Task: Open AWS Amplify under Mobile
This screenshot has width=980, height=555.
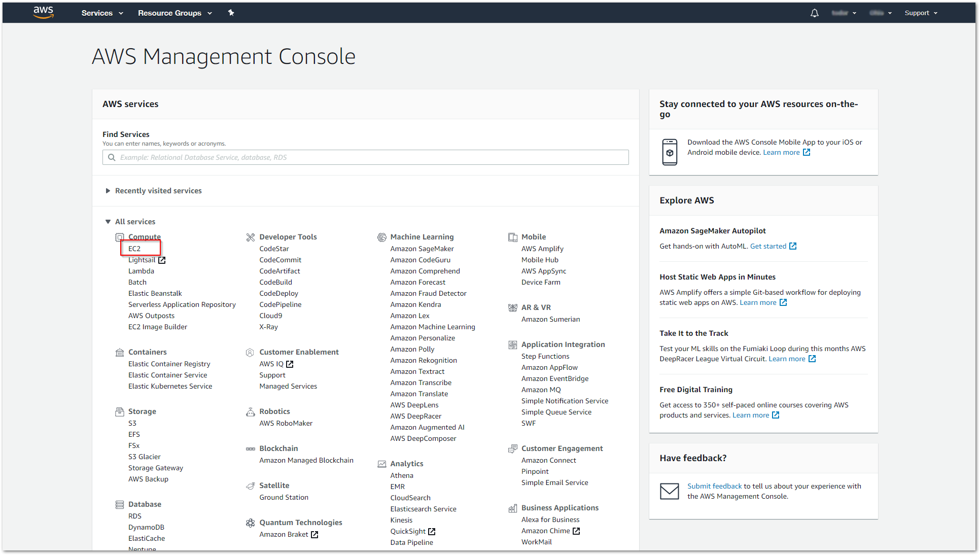Action: 542,249
